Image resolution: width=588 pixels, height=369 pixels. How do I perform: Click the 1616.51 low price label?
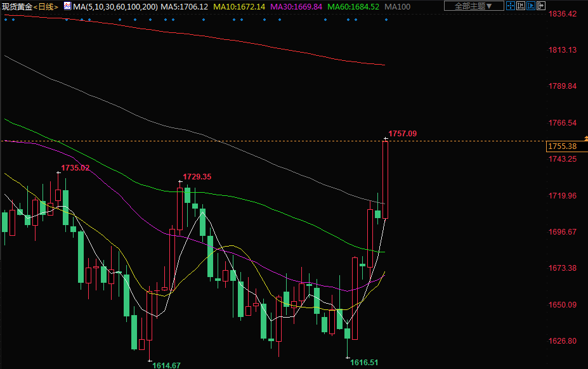pyautogui.click(x=364, y=362)
